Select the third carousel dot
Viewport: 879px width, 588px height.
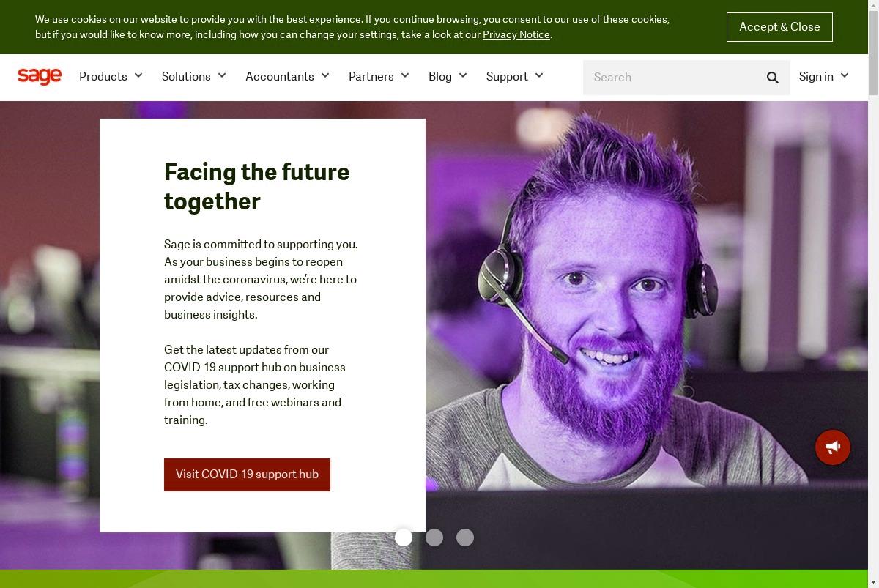pos(465,537)
